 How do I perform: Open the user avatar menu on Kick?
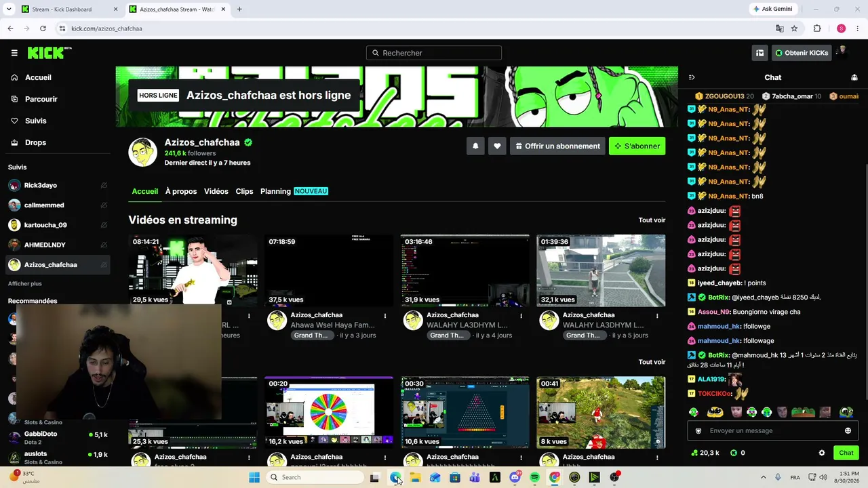click(x=842, y=52)
